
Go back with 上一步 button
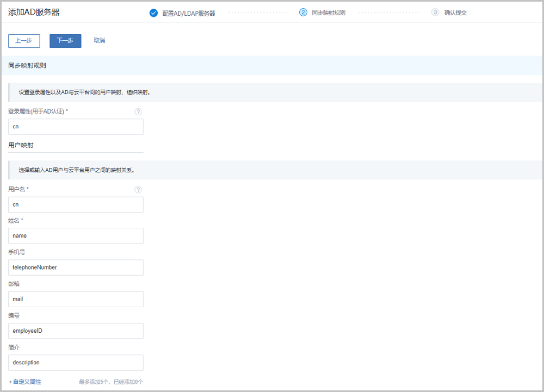[x=24, y=41]
